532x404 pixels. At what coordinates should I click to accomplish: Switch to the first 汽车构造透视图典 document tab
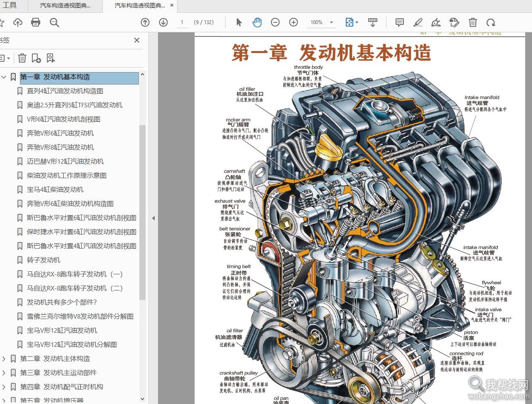click(65, 5)
